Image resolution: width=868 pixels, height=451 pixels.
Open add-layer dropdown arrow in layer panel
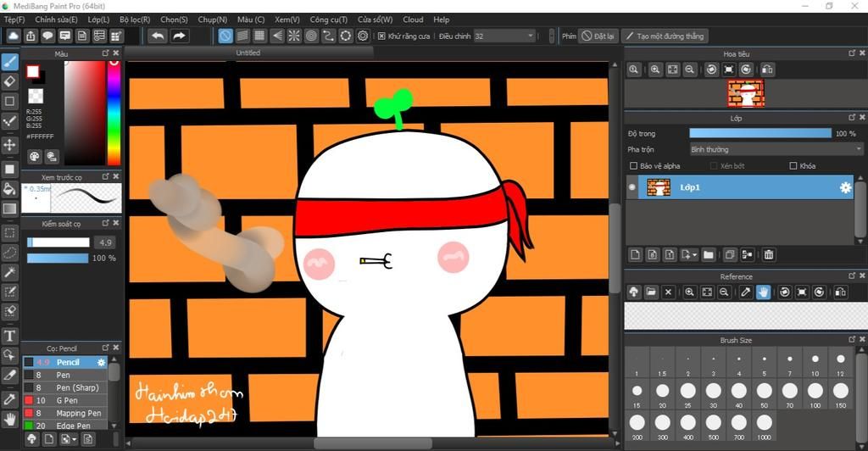click(x=694, y=255)
